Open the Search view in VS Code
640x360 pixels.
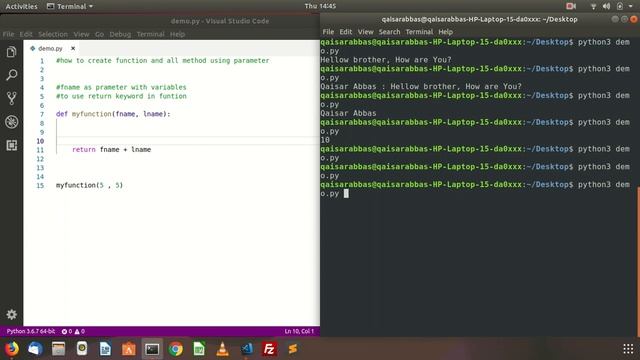[x=11, y=75]
